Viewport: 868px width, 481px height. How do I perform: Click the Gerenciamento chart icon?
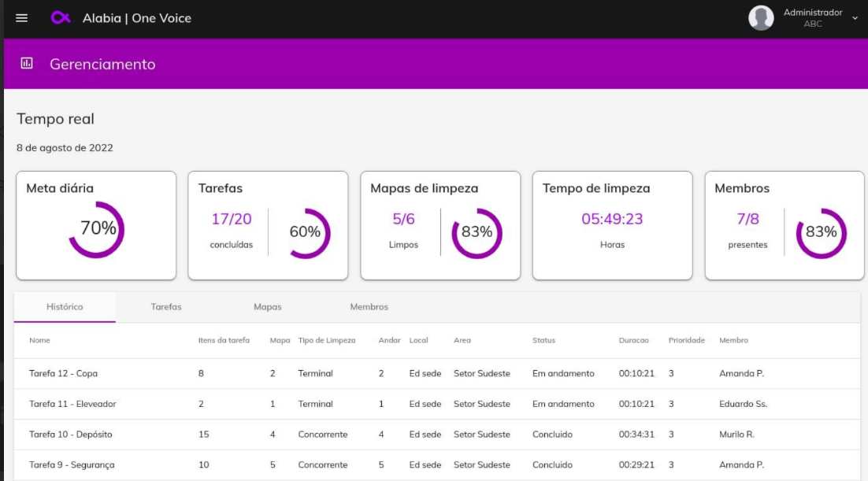pos(27,64)
